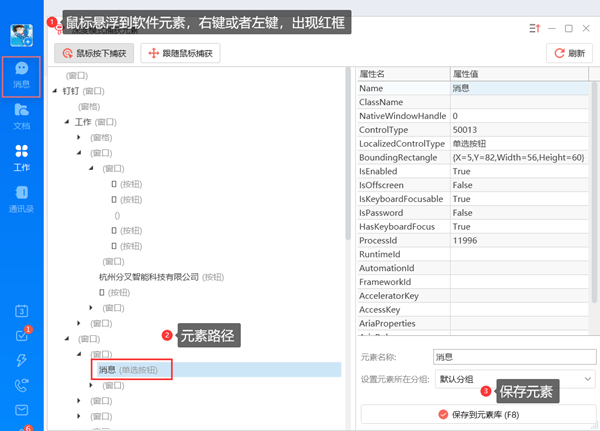Select 杭州分叉智能科技有限公司 (按钮) tree row
600x431 pixels.
point(161,277)
